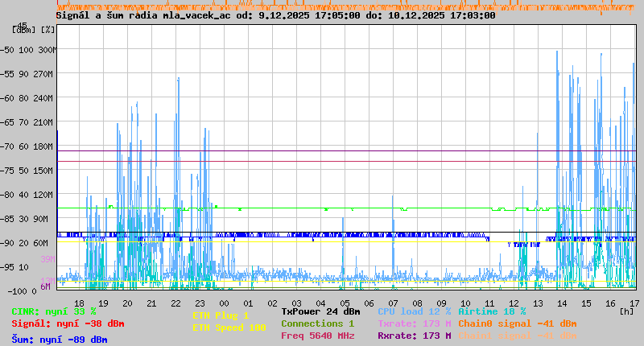Click the yellow ETH Plug legend label
The image size is (644, 346).
[221, 315]
